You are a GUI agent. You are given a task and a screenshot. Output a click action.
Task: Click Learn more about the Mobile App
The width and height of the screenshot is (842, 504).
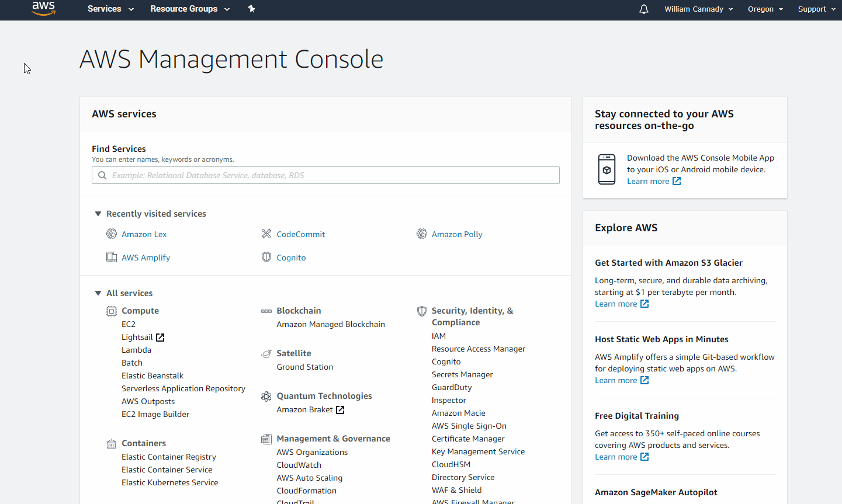pyautogui.click(x=648, y=182)
